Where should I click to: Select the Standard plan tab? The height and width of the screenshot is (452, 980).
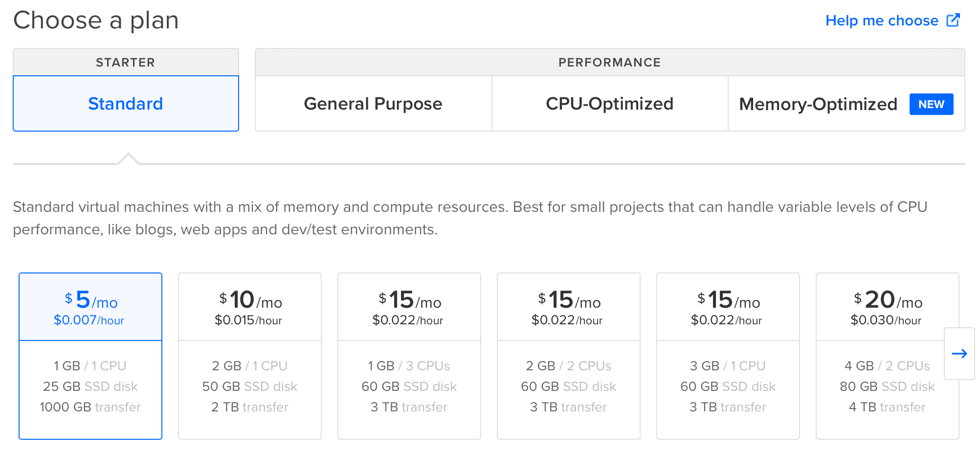[x=126, y=104]
